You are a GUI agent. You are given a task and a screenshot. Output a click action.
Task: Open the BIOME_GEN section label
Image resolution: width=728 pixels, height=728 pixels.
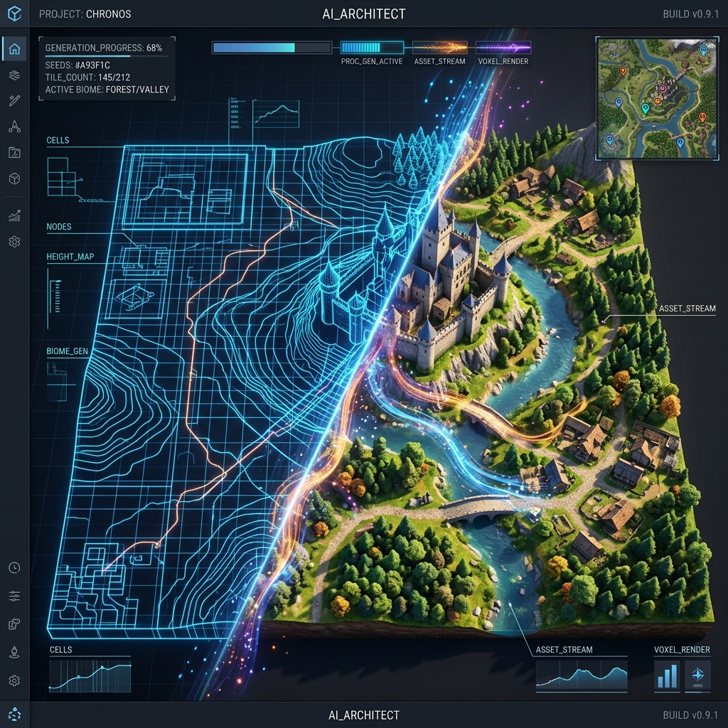[x=68, y=351]
